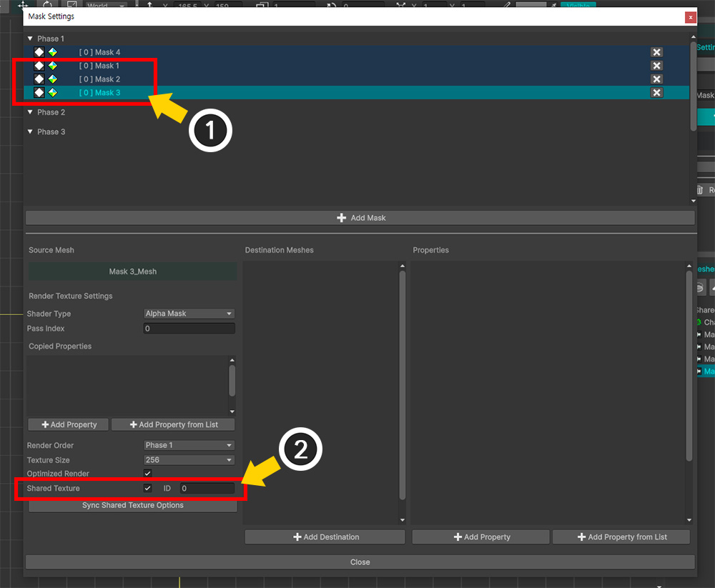The height and width of the screenshot is (588, 715).
Task: Click the Add Destination button
Action: pyautogui.click(x=325, y=537)
